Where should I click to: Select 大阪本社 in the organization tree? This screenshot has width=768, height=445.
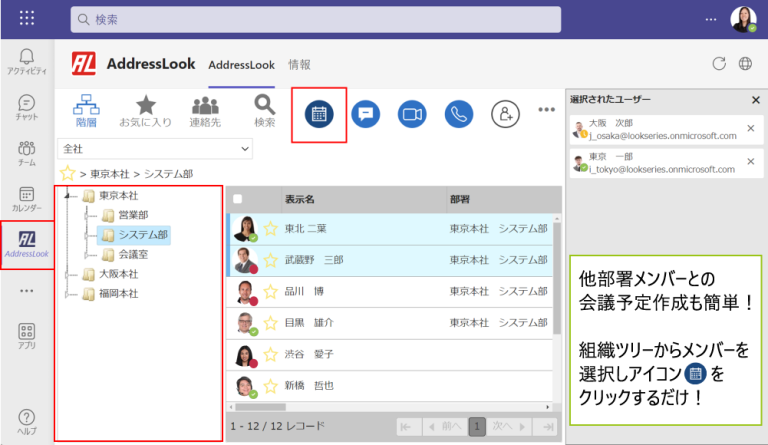point(117,274)
